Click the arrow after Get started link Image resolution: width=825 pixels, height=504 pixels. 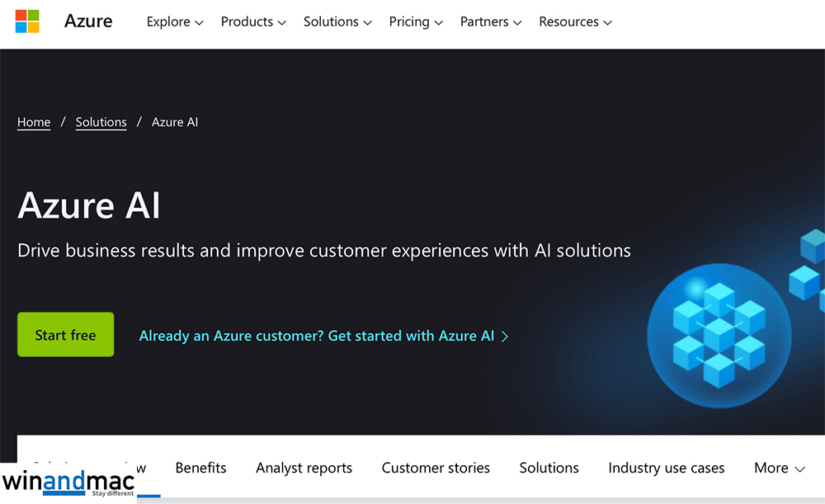pyautogui.click(x=505, y=337)
